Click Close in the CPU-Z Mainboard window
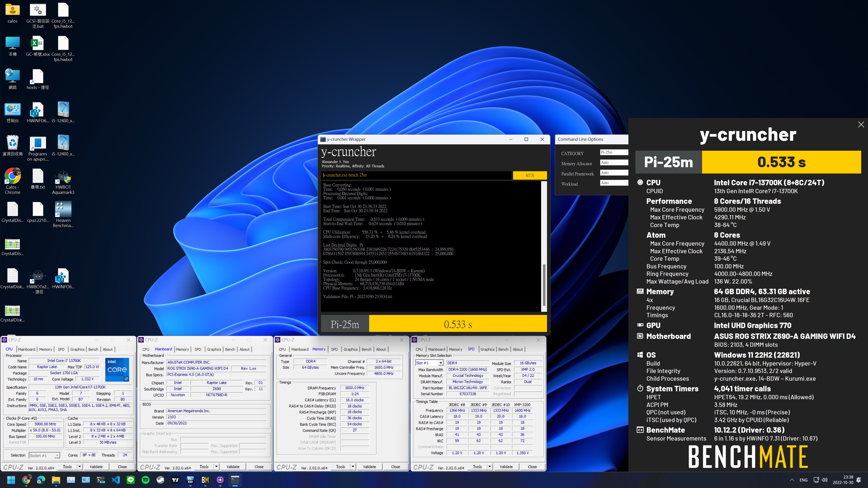Screen dimensions: 868x488 tap(259, 467)
